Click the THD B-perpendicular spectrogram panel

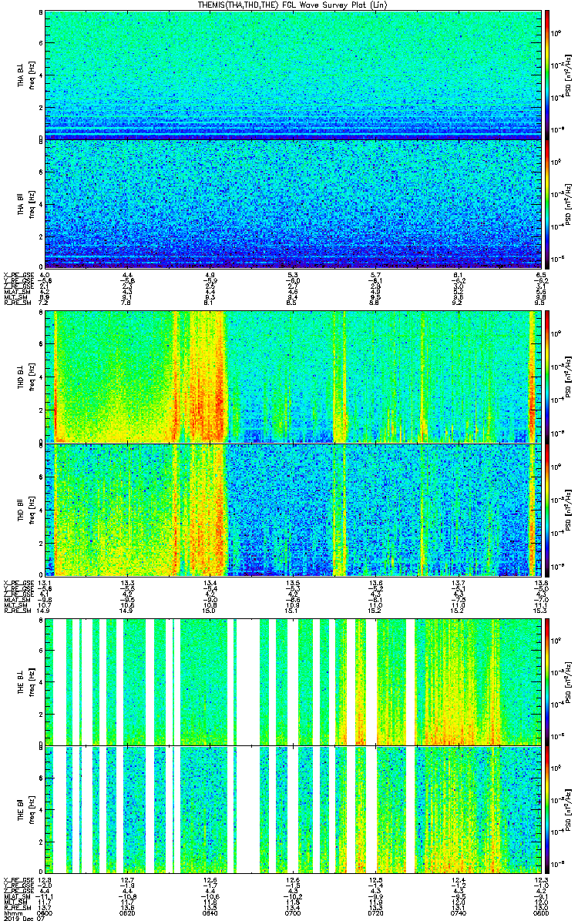(x=293, y=377)
